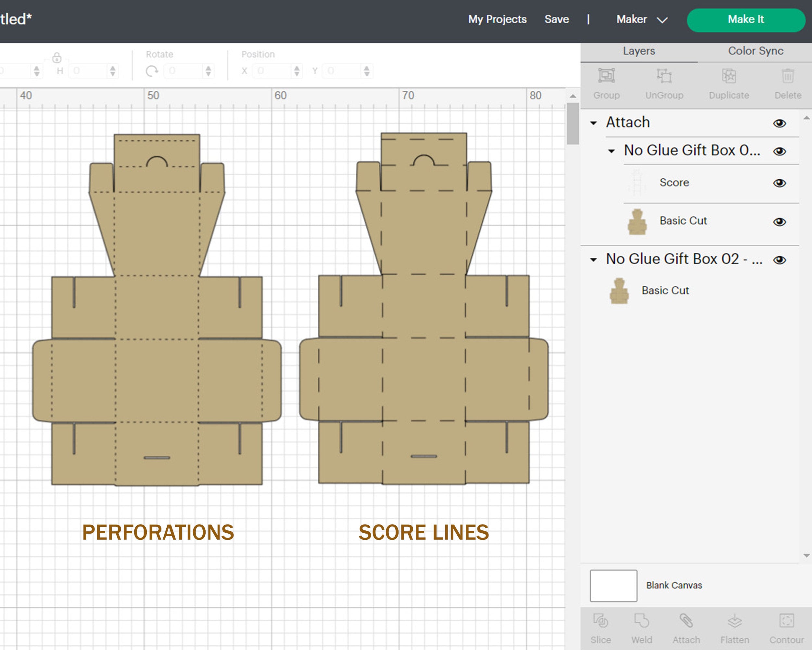The image size is (812, 650).
Task: Toggle visibility of attached Basic Cut layer
Action: tap(780, 222)
